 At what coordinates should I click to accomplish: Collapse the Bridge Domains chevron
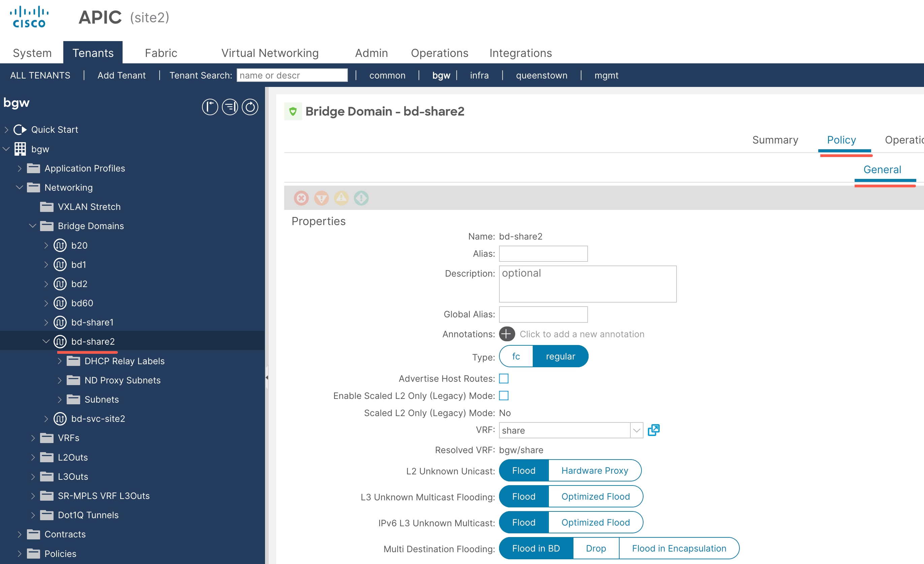pyautogui.click(x=33, y=225)
